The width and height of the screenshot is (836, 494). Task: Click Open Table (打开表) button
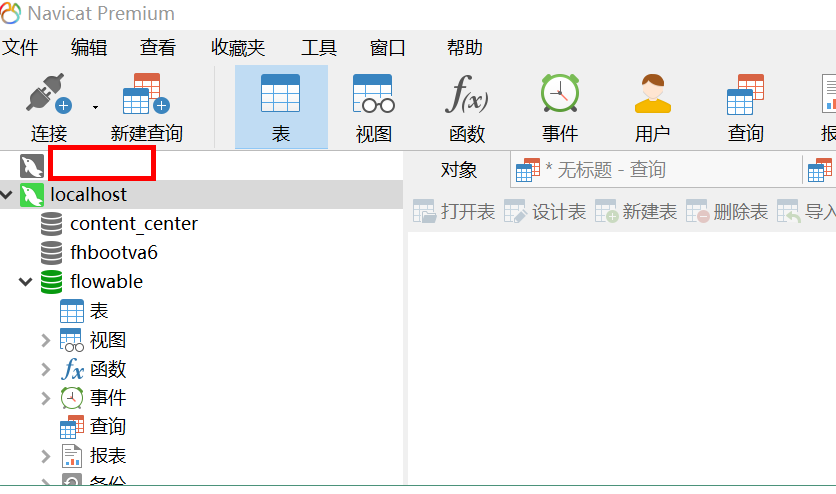tap(454, 212)
